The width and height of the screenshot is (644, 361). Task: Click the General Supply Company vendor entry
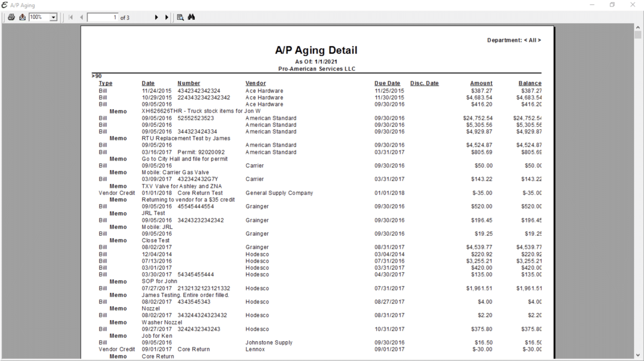(279, 193)
